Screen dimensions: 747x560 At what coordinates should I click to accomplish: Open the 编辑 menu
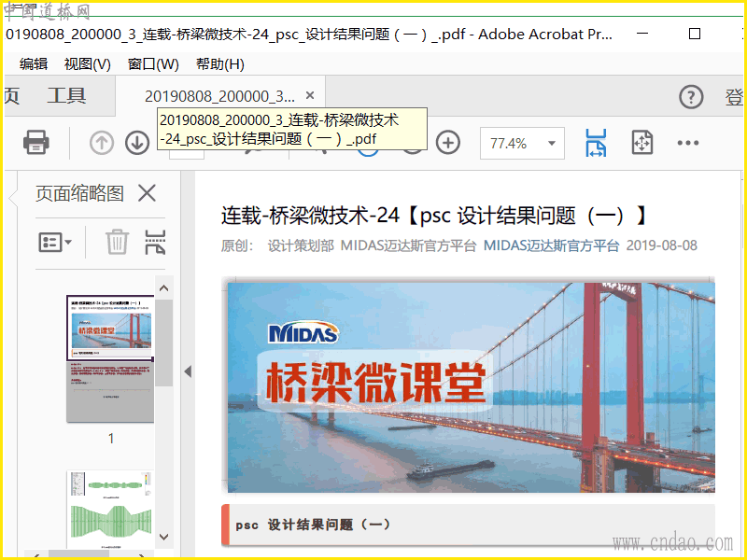click(34, 63)
